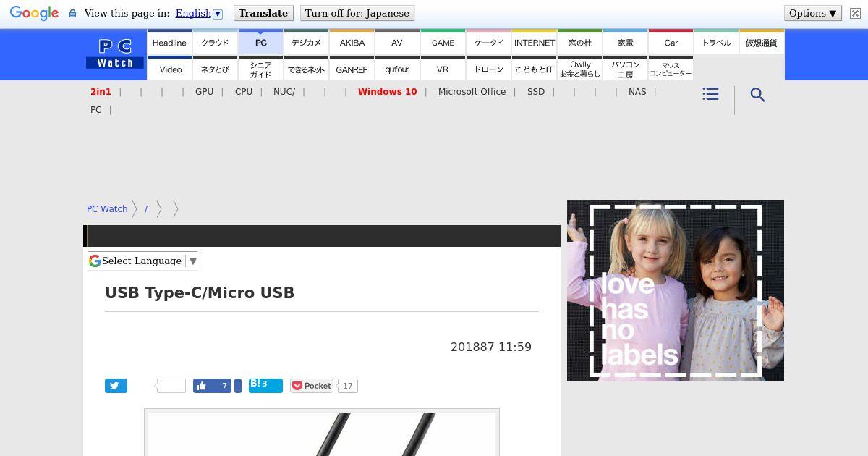Click the SSD topic link

(x=536, y=92)
